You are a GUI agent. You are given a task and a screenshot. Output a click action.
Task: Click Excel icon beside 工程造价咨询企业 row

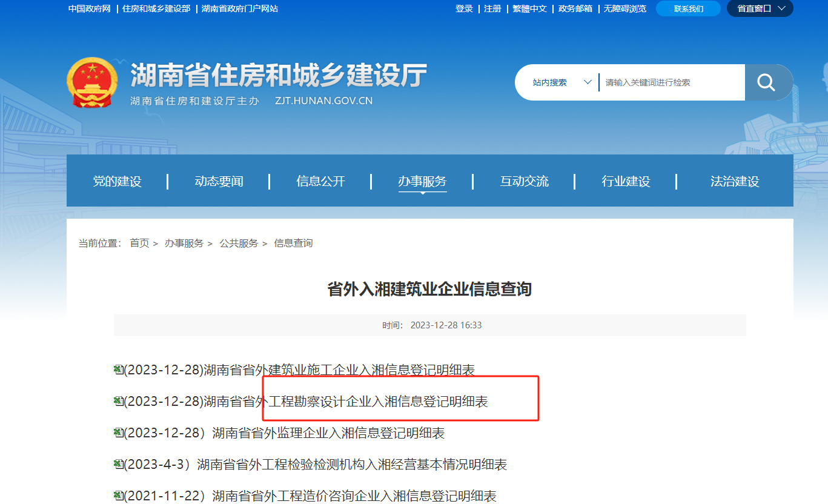(x=119, y=496)
